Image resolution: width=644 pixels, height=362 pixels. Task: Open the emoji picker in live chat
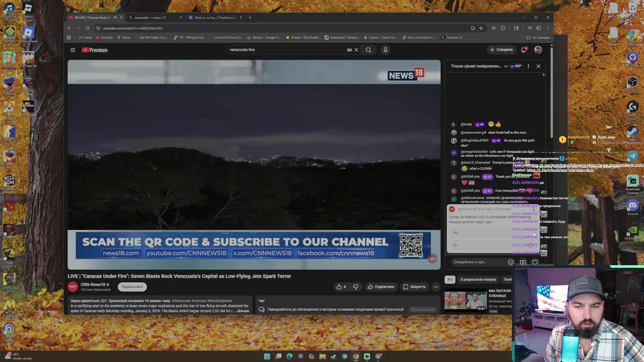[x=511, y=262]
